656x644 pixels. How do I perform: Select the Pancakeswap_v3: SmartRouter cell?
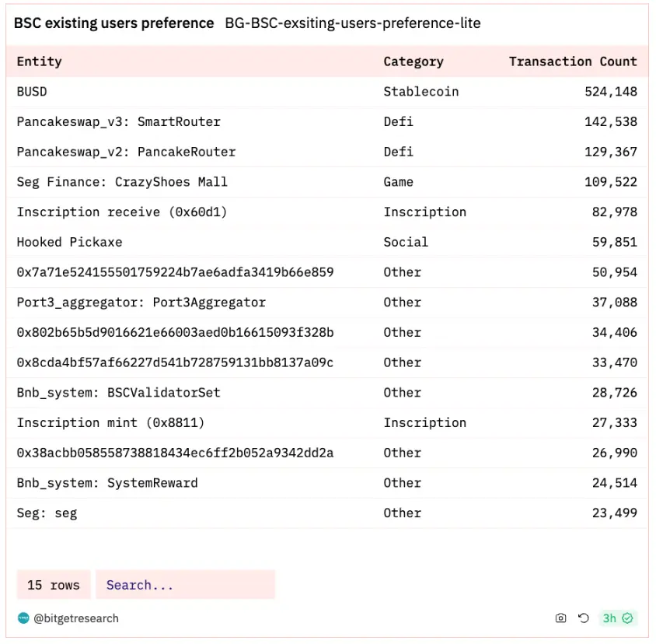[118, 122]
